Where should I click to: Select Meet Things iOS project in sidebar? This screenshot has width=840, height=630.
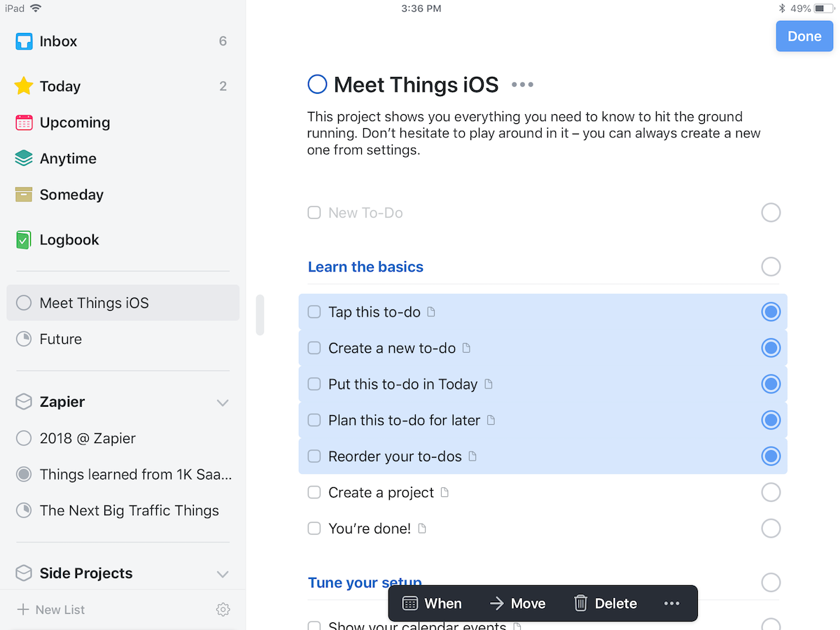(x=122, y=302)
